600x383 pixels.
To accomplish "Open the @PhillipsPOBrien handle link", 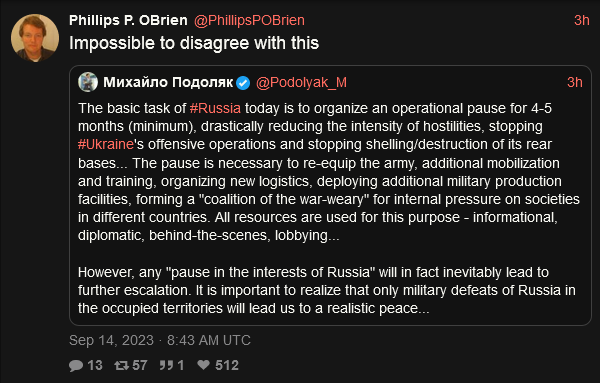I will coord(249,20).
